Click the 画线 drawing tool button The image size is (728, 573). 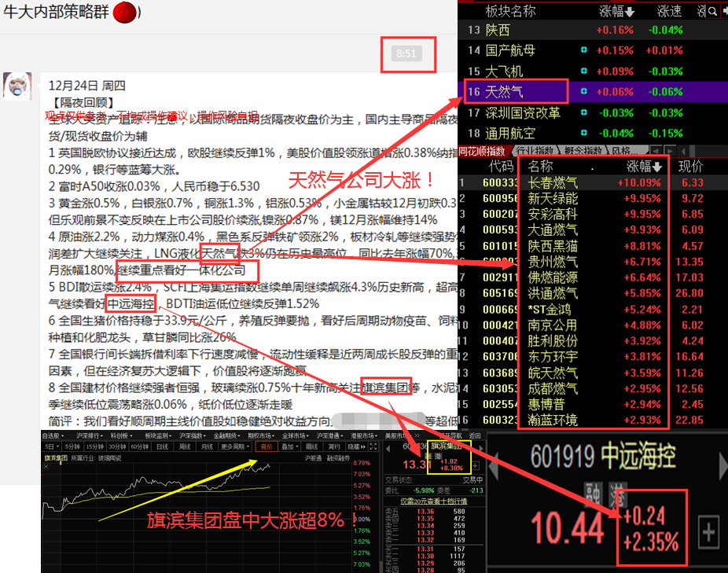pyautogui.click(x=311, y=446)
